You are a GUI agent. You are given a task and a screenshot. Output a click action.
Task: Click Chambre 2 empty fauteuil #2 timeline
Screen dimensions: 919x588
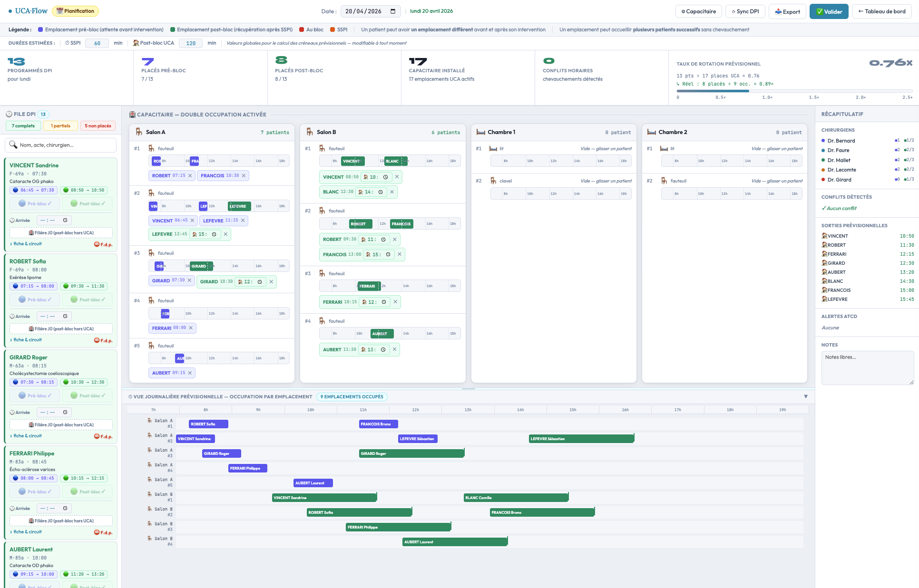732,194
